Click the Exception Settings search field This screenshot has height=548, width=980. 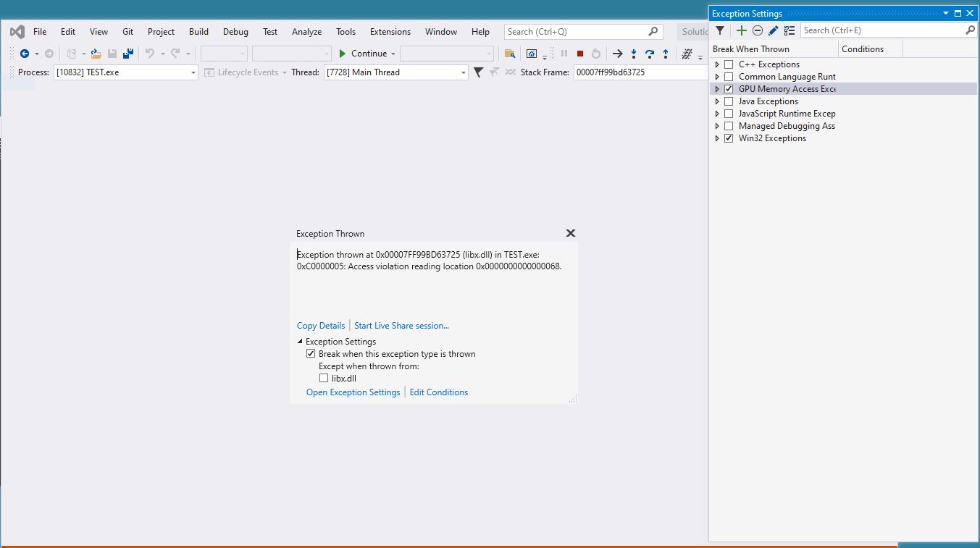tap(889, 30)
